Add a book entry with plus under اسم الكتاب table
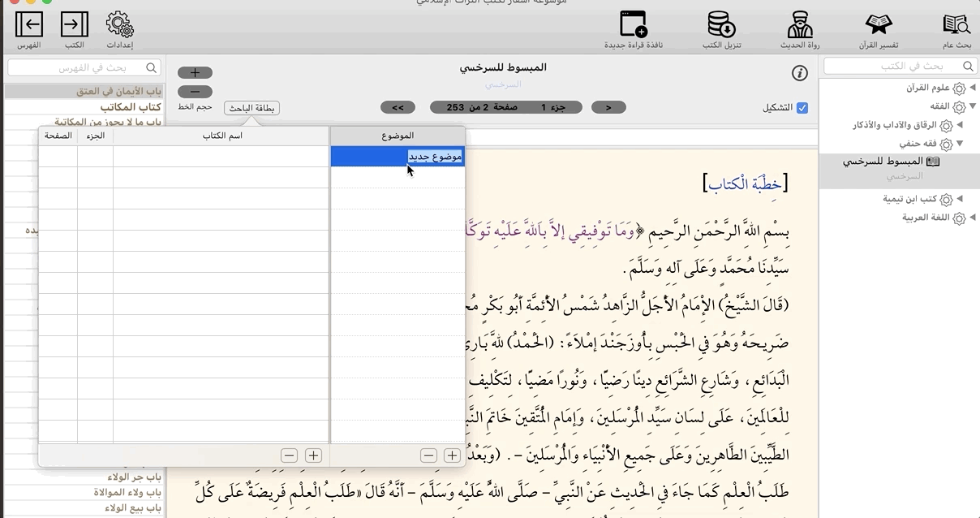Screen dimensions: 980x518 coord(313,455)
